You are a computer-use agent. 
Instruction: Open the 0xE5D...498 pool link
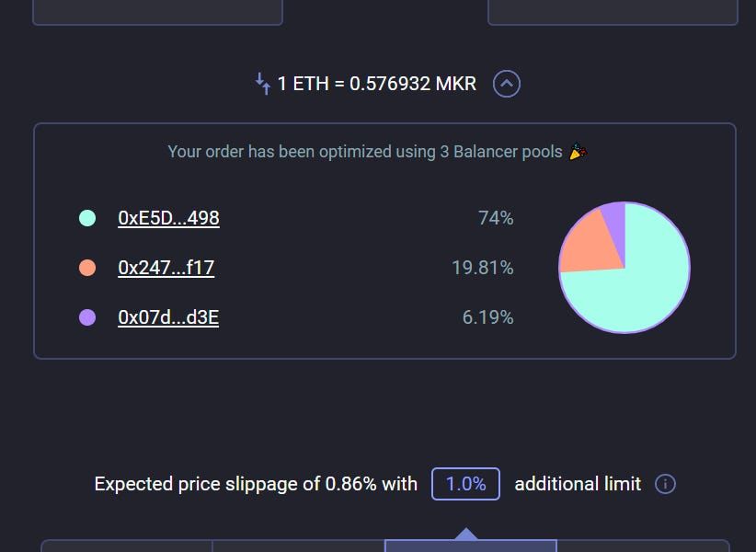[168, 218]
